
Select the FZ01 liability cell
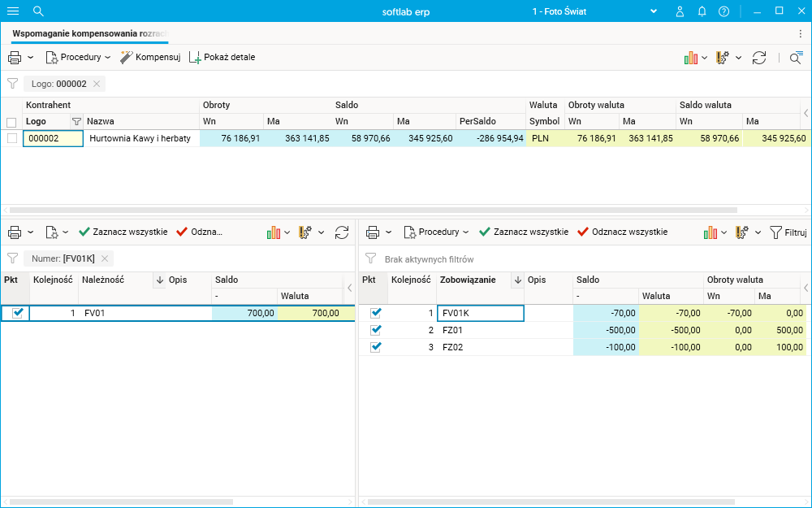480,330
